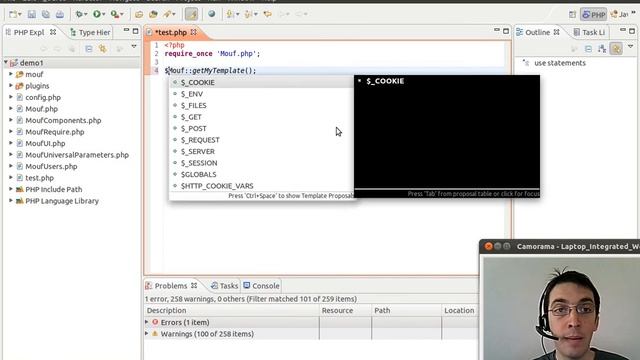Click the Print toolbar icon
640x360 pixels.
[60, 14]
